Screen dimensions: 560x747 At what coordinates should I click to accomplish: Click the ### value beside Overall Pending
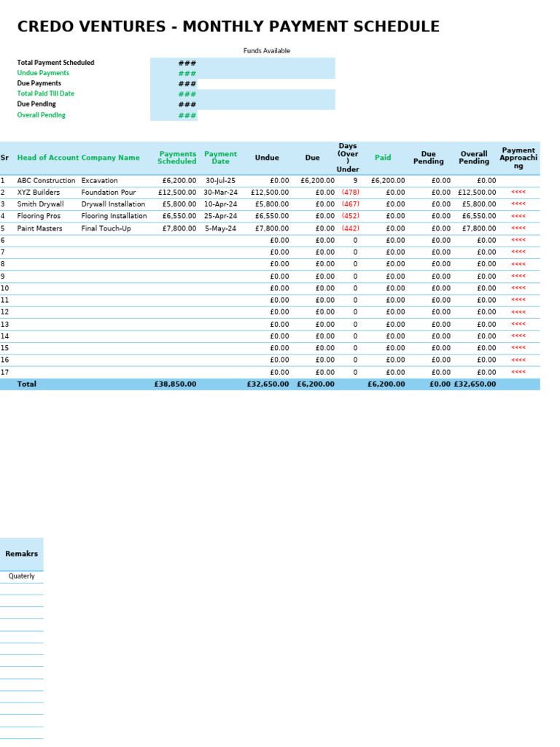[x=187, y=115]
